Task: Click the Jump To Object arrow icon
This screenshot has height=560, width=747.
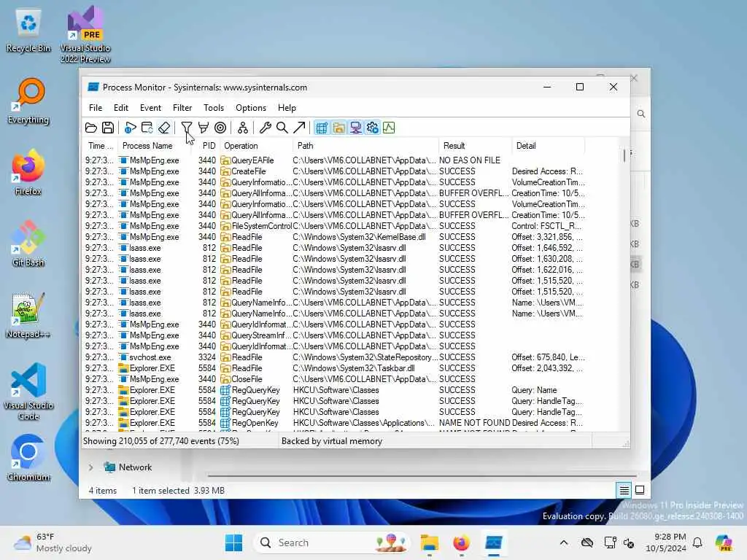Action: 299,128
